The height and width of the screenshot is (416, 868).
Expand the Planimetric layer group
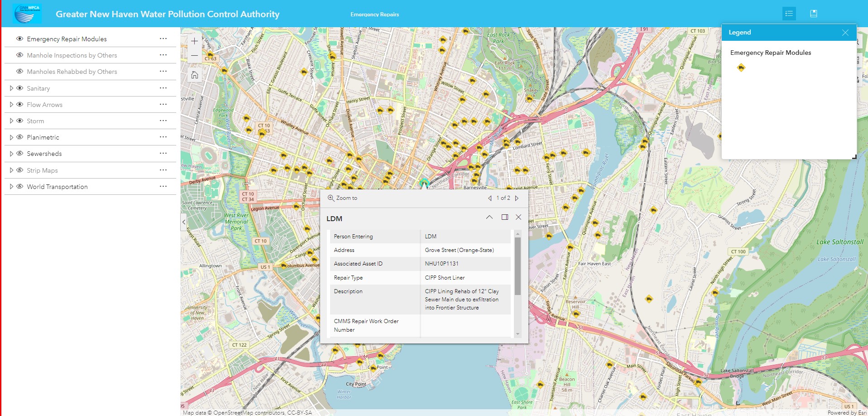point(11,137)
